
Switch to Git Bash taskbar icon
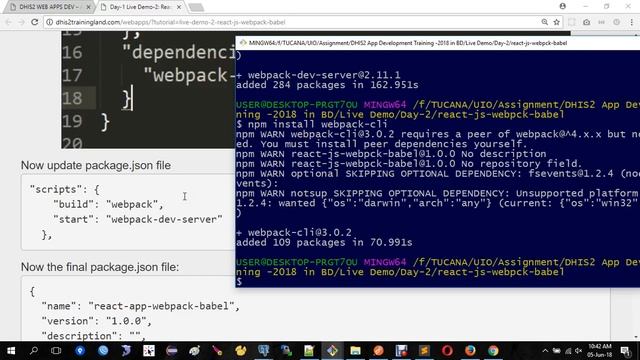[332, 351]
